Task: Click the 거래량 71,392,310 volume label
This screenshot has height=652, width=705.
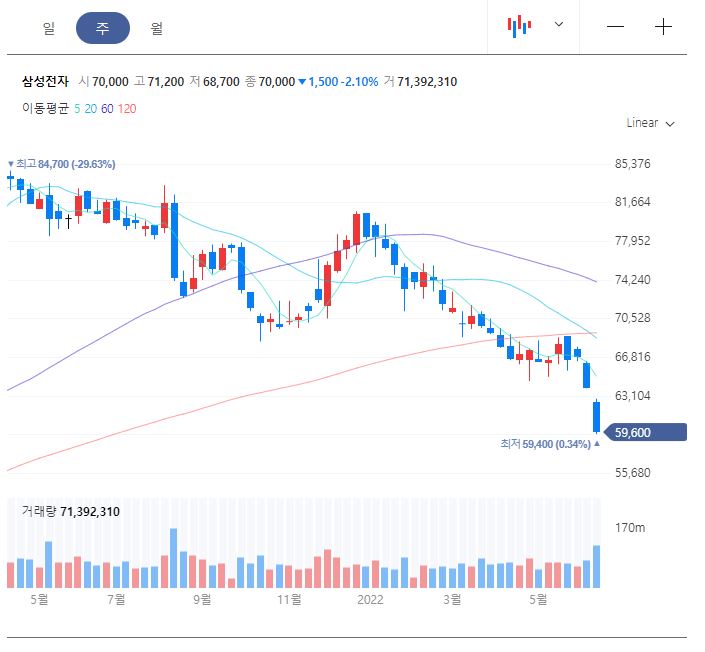Action: click(x=71, y=512)
